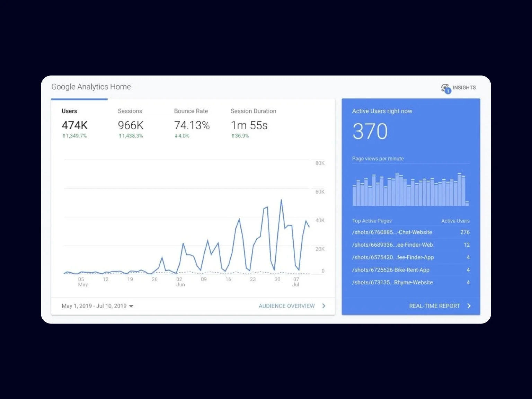The image size is (532, 399).
Task: Click the 36.9% session duration change indicator
Action: (x=240, y=136)
